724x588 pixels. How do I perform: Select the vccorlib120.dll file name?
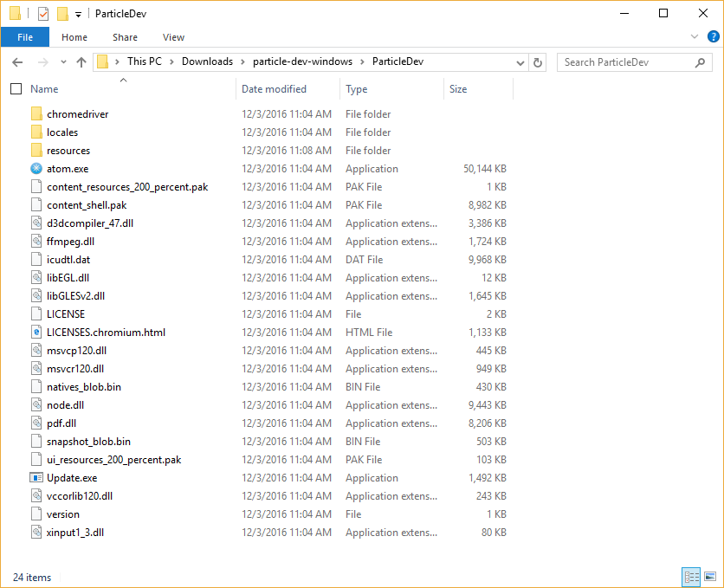pos(80,496)
